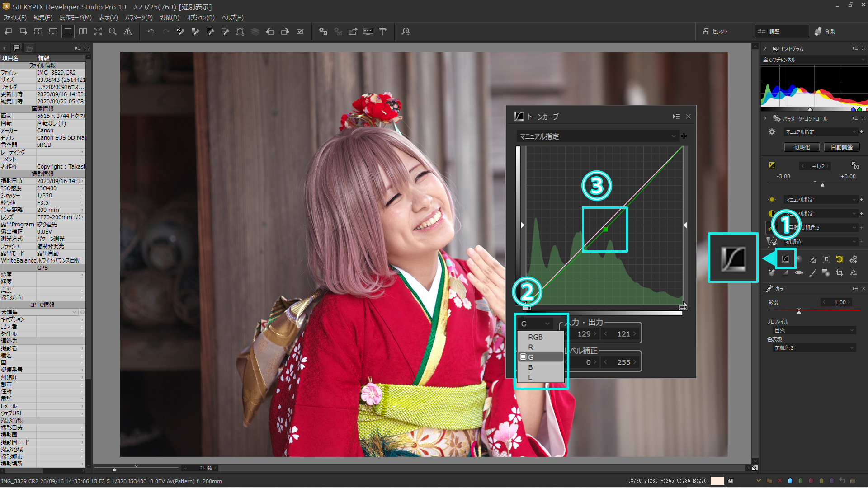Select the reset parameters icon
The width and height of the screenshot is (868, 488).
(x=840, y=258)
